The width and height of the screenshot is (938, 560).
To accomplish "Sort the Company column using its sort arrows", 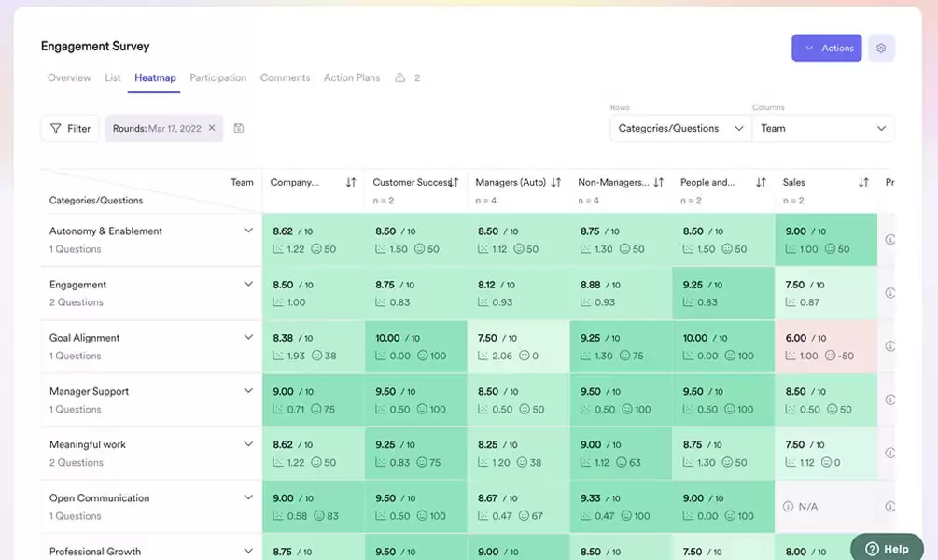I will point(349,181).
